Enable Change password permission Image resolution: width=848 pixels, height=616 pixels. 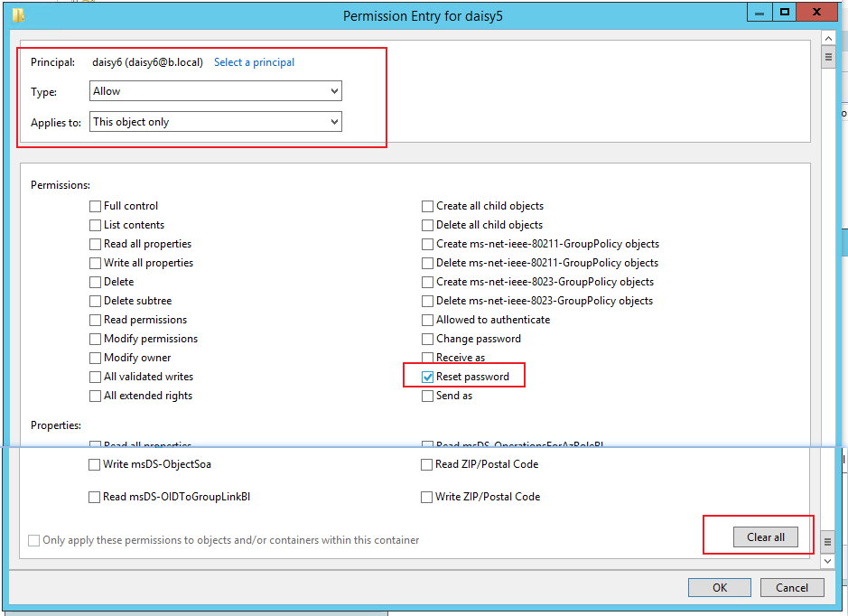click(426, 339)
